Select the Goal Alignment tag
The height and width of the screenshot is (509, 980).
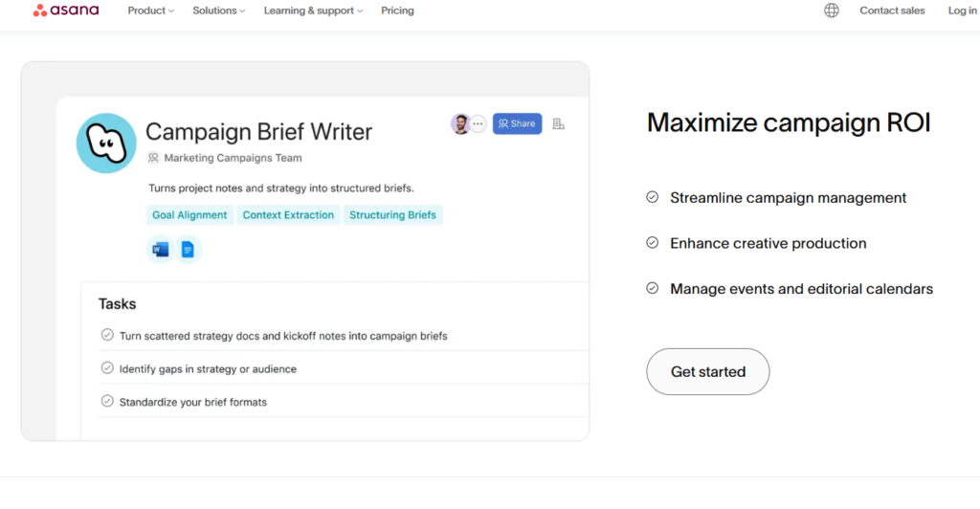click(189, 215)
